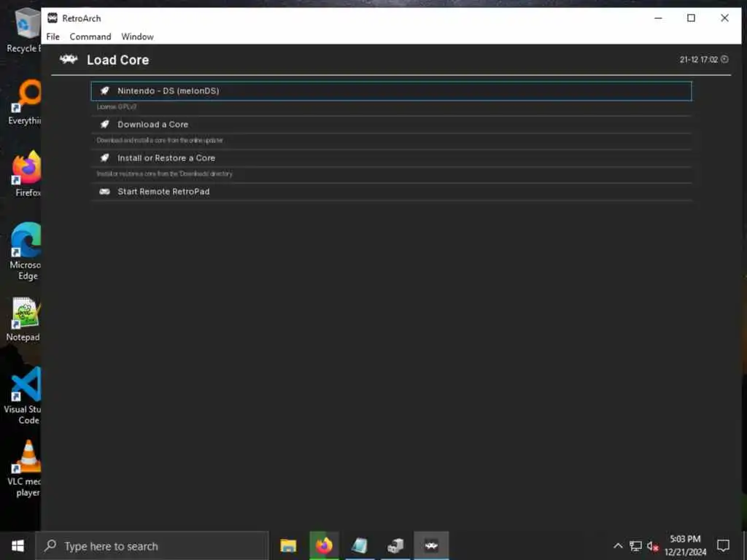The height and width of the screenshot is (560, 747).
Task: Select the VLC media player desktop shortcut
Action: tap(25, 469)
